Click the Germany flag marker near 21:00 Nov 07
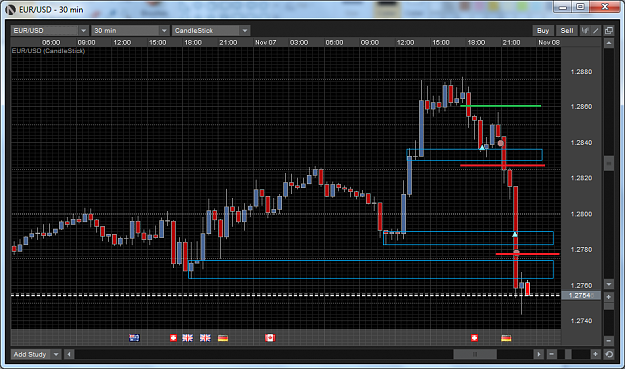Image resolution: width=625 pixels, height=369 pixels. pos(506,338)
